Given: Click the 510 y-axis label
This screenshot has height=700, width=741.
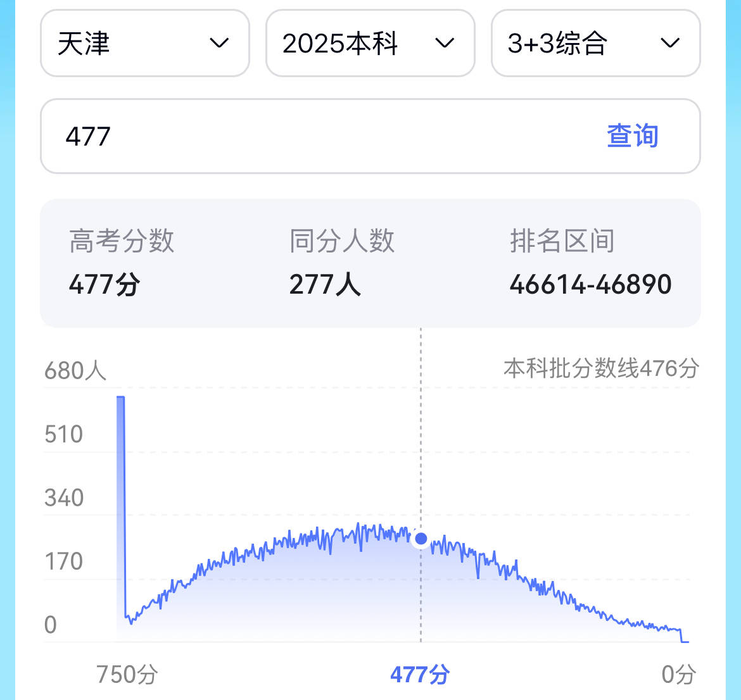Looking at the screenshot, I should click(64, 434).
